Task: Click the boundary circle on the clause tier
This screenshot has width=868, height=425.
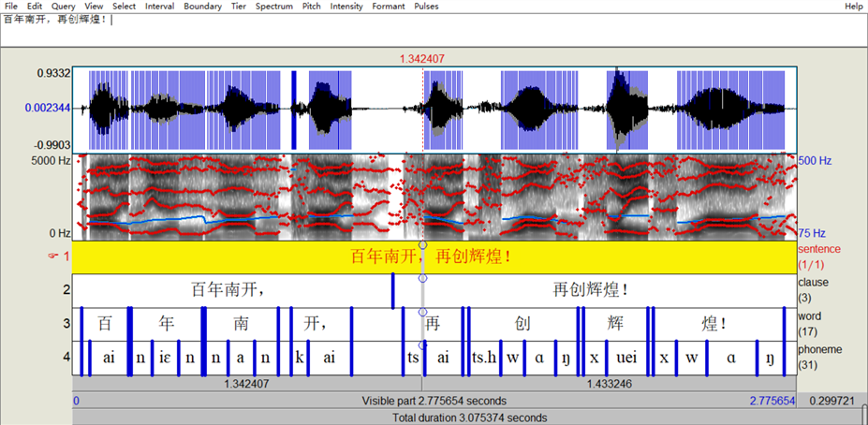Action: point(422,278)
